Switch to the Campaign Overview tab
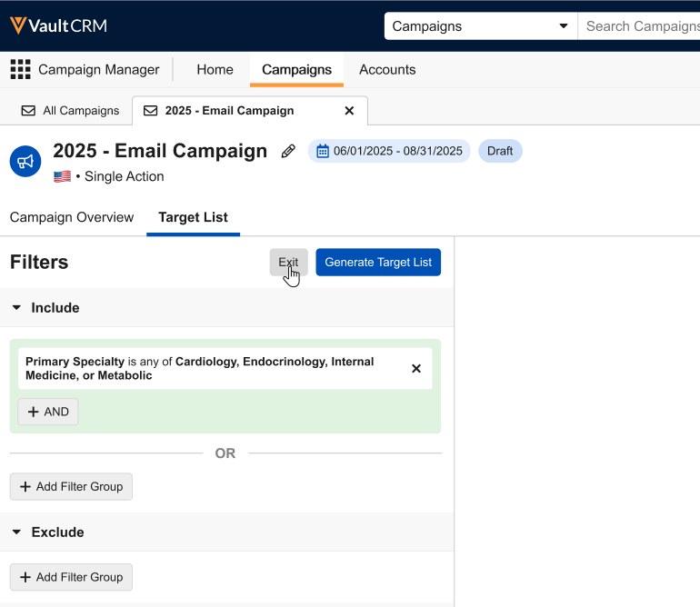Image resolution: width=700 pixels, height=607 pixels. coord(72,218)
